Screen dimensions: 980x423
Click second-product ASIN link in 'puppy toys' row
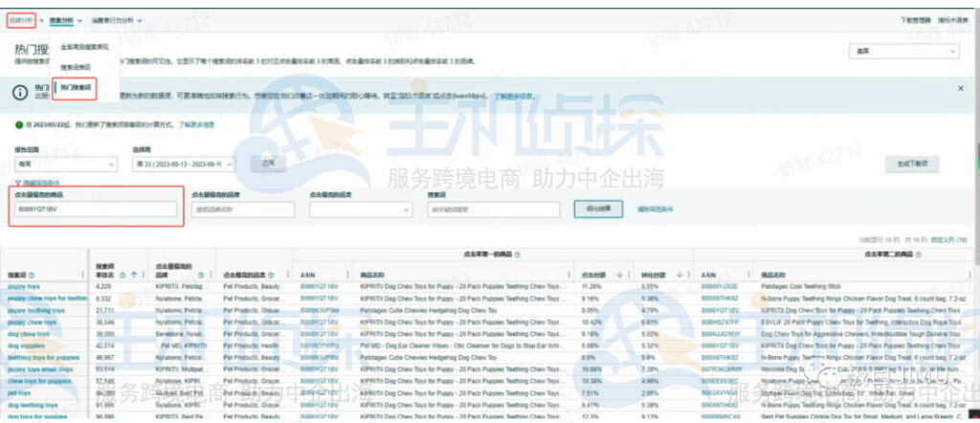point(720,287)
